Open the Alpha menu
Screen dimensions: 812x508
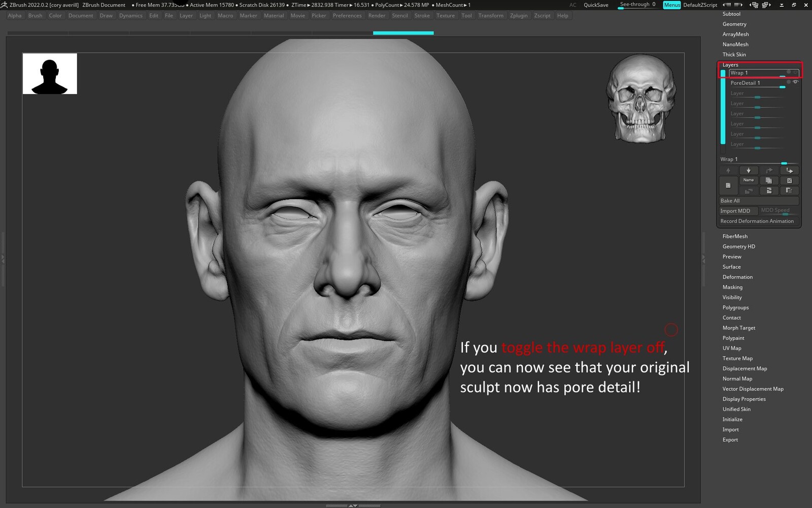pos(15,16)
